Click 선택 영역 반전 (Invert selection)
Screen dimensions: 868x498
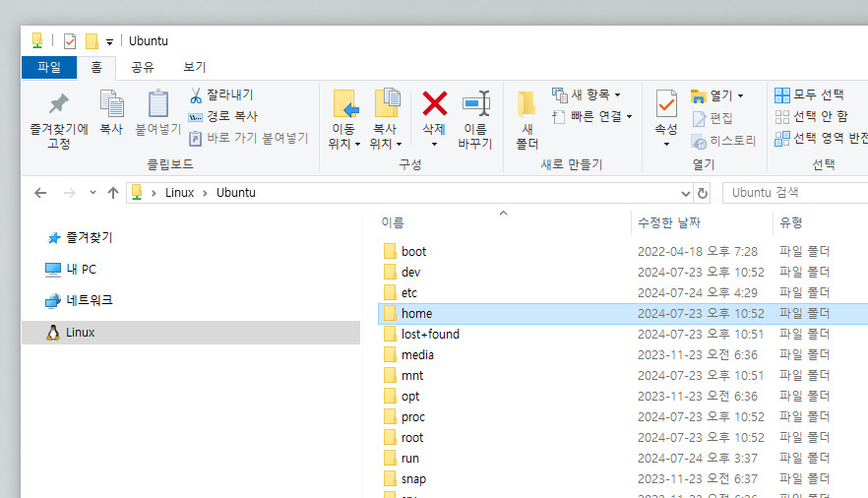pos(821,139)
